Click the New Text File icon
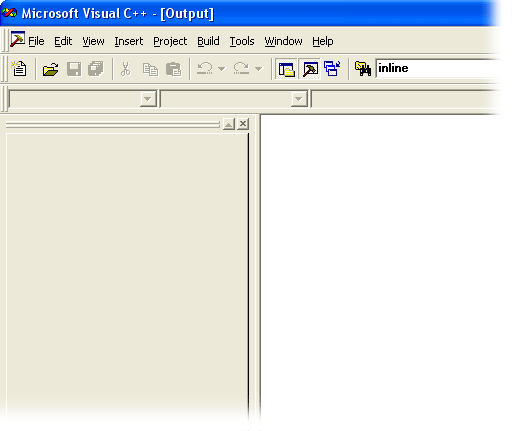This screenshot has height=431, width=512. pyautogui.click(x=19, y=69)
